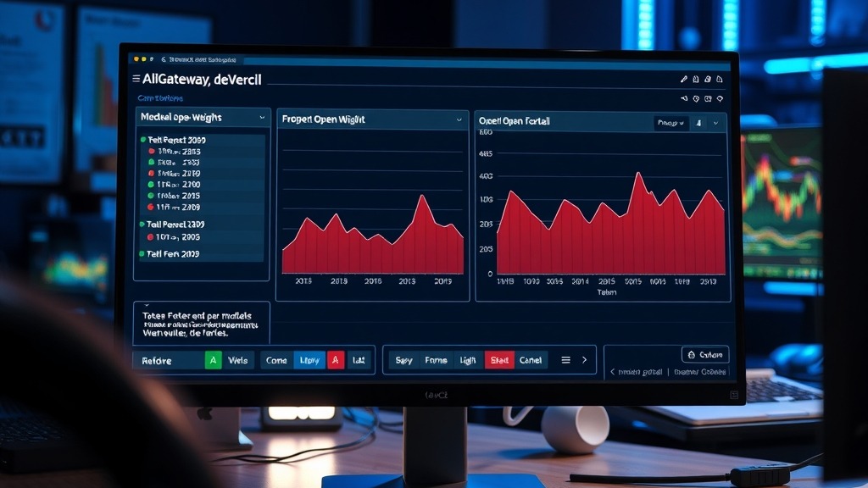
Task: Click the right arrow after the list icon
Action: [x=585, y=360]
